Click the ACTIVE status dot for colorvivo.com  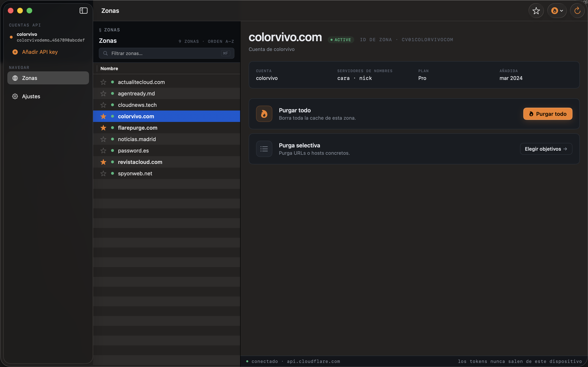(332, 40)
